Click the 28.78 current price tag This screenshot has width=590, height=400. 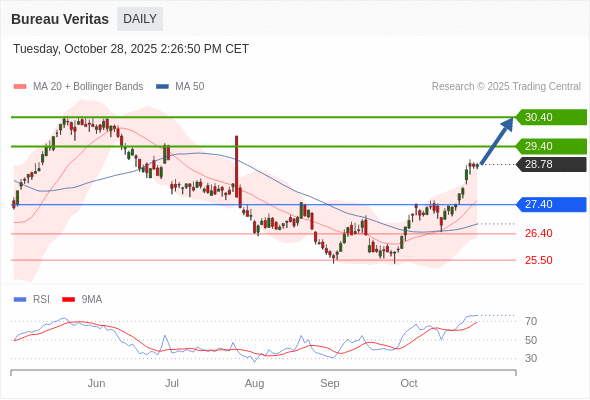[x=551, y=164]
